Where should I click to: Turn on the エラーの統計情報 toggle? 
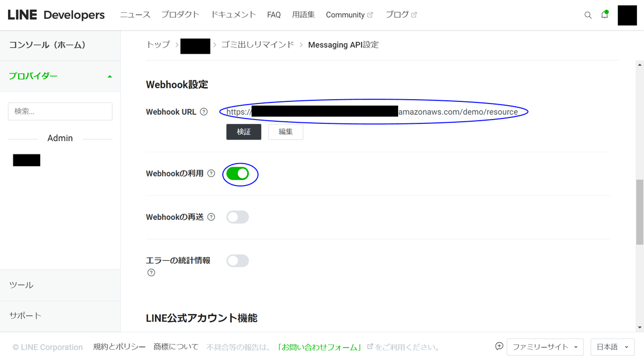[237, 260]
